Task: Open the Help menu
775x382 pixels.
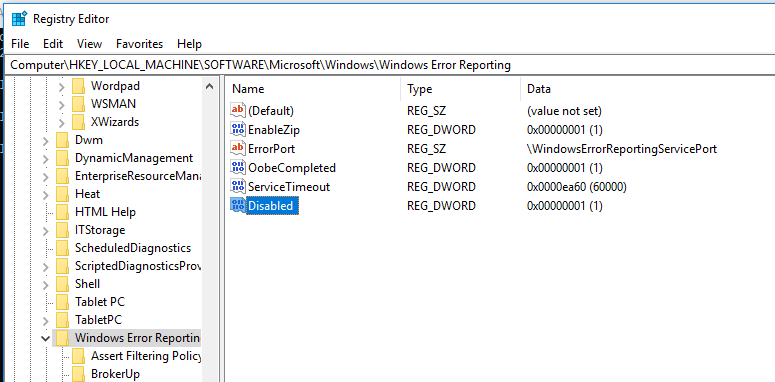Action: tap(189, 43)
